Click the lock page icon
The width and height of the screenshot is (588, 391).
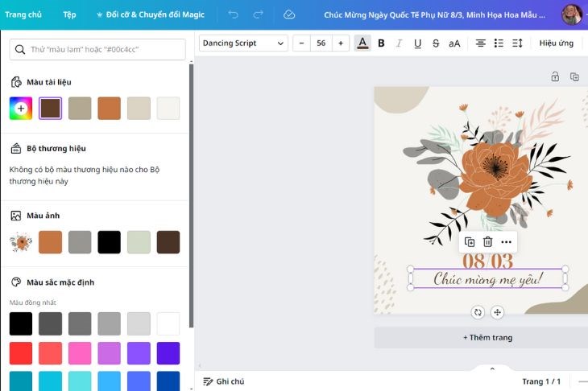pyautogui.click(x=555, y=77)
